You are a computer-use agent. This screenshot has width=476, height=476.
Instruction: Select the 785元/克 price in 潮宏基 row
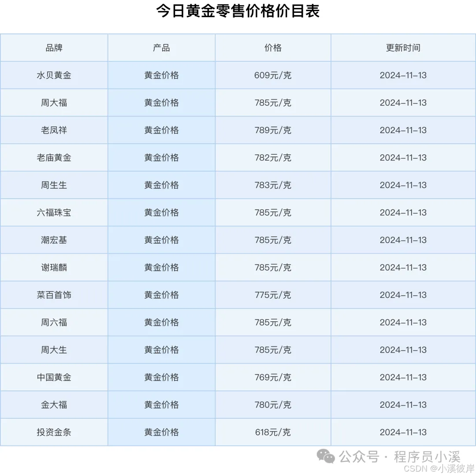click(273, 240)
